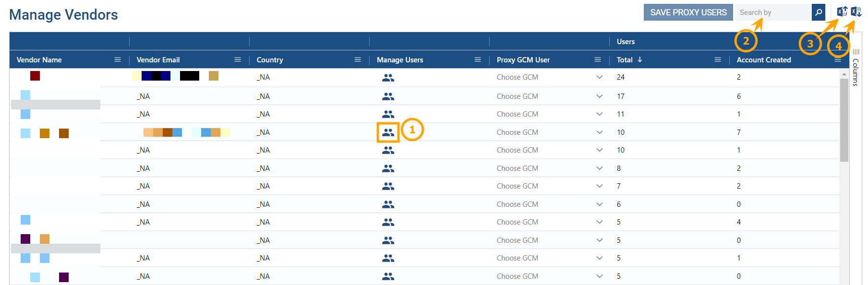
Task: Click the sort arrow beside Total
Action: pos(640,59)
